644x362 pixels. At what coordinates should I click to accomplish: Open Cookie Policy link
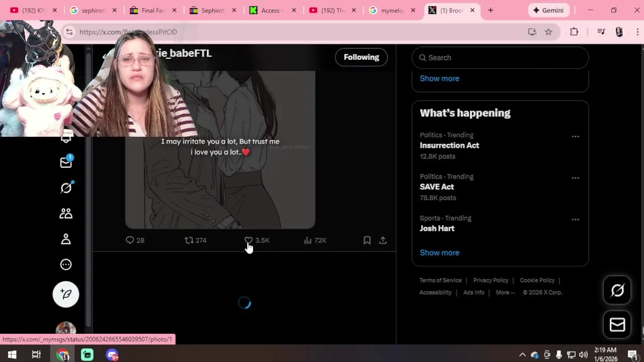click(x=537, y=280)
